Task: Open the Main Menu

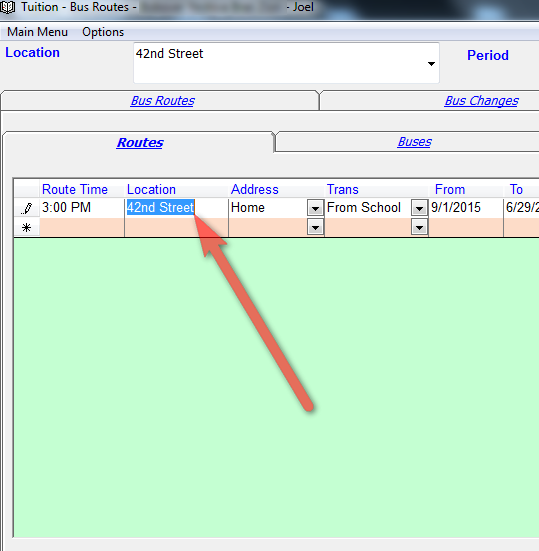Action: pos(37,32)
